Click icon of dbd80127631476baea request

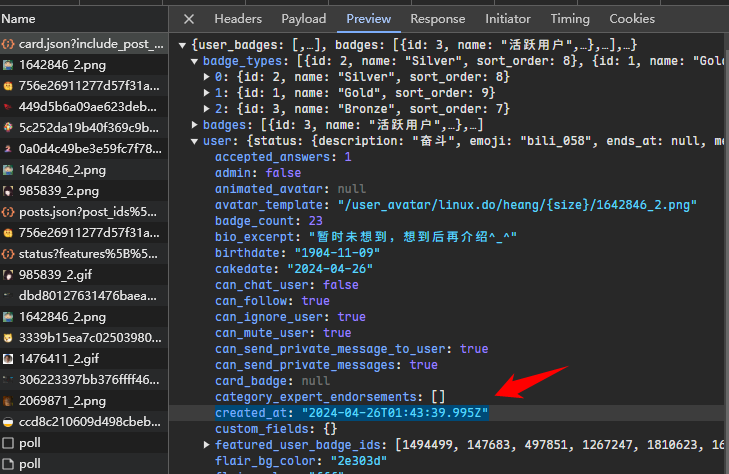click(x=8, y=296)
